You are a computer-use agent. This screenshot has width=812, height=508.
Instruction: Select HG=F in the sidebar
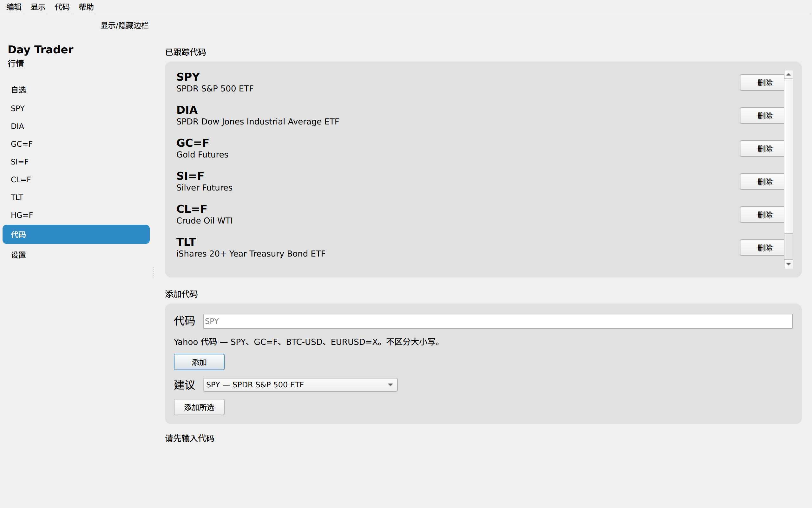76,215
